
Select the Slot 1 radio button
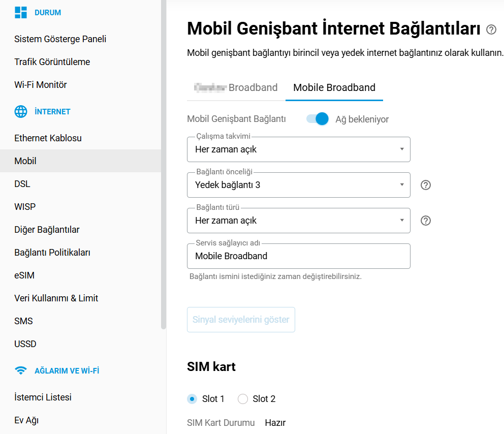click(192, 399)
